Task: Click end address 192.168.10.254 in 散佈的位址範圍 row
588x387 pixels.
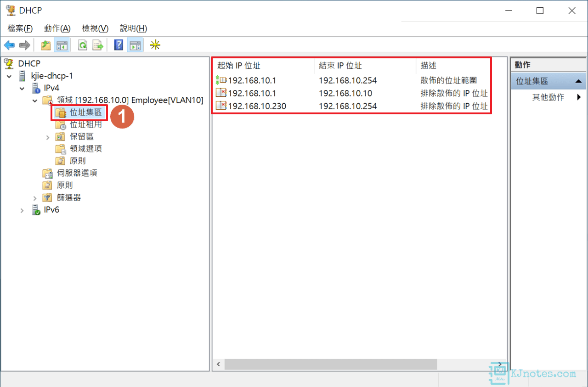Action: pyautogui.click(x=348, y=80)
